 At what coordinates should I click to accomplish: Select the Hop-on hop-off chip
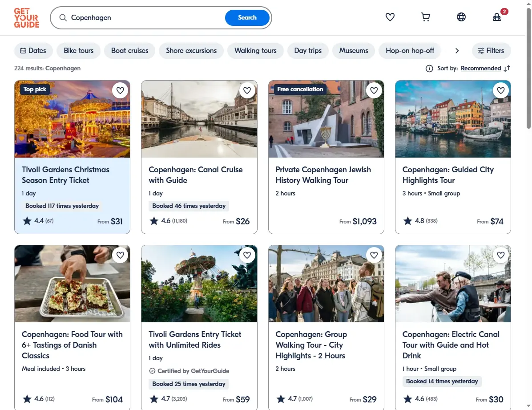click(410, 51)
